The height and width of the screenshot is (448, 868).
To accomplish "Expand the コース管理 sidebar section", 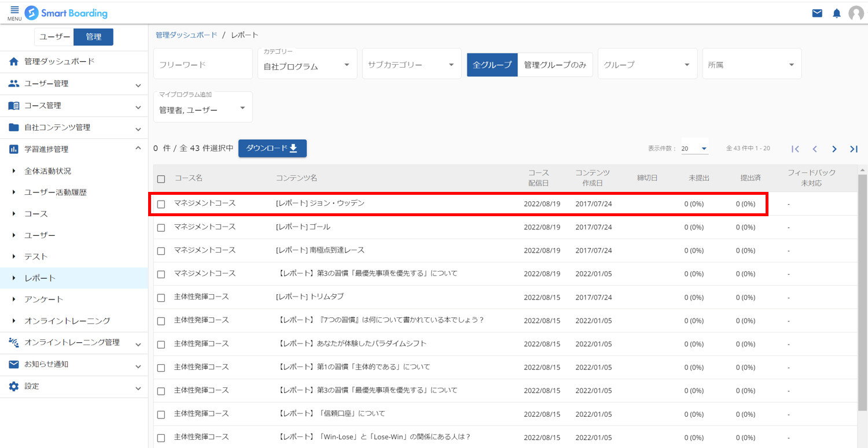I will click(138, 107).
